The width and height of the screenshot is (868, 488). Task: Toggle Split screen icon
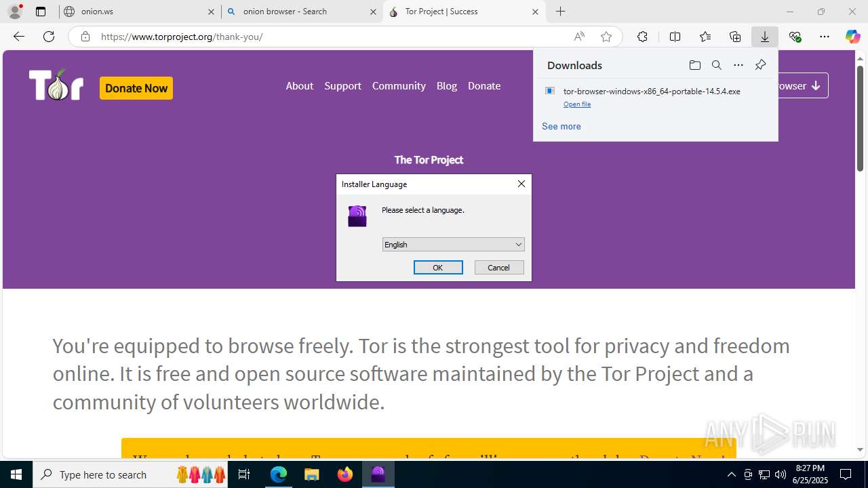point(675,37)
